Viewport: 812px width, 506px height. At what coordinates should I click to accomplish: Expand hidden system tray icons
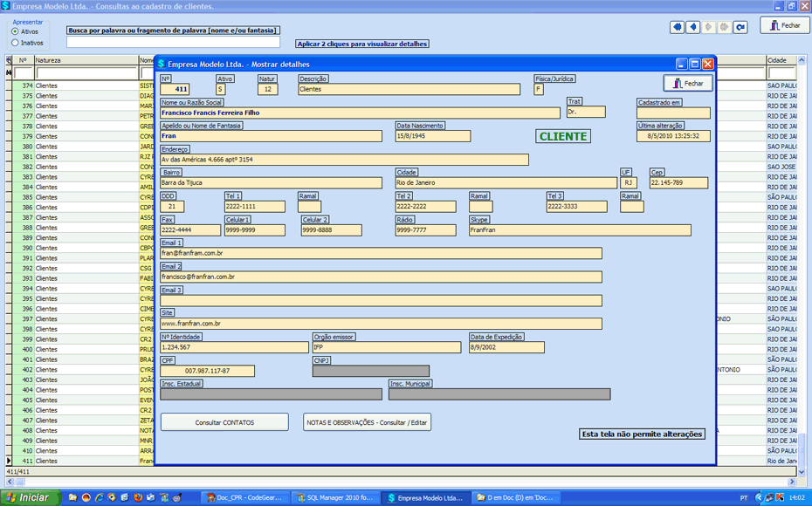point(759,498)
